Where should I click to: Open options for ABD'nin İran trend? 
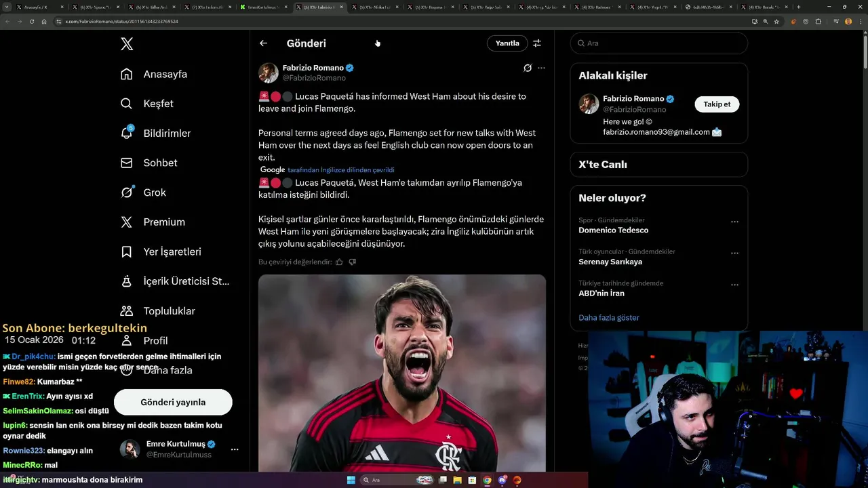click(x=734, y=285)
